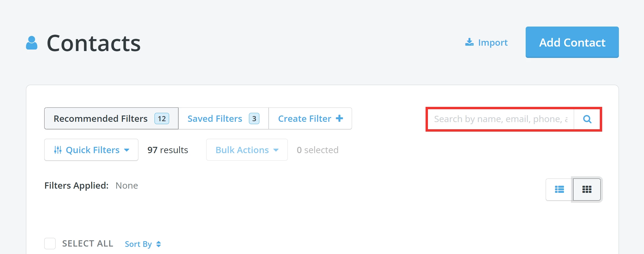The image size is (644, 254).
Task: Check the SELECT ALL checkbox
Action: (x=50, y=243)
